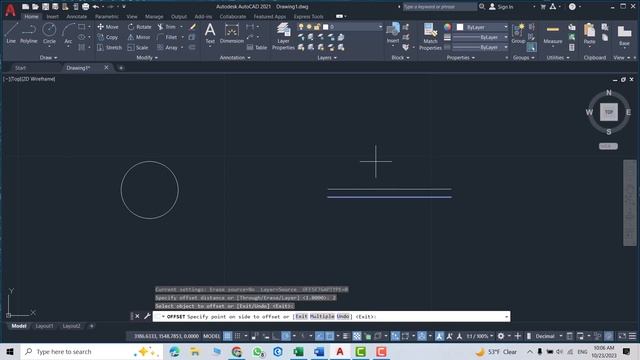
Task: Choose the Exit option in command line
Action: click(301, 316)
